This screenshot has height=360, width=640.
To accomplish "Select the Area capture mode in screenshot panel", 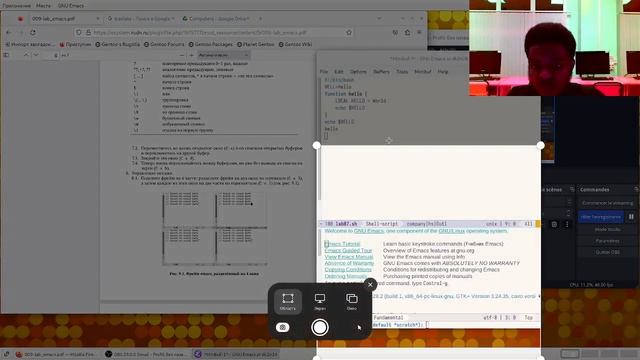I will tap(288, 302).
